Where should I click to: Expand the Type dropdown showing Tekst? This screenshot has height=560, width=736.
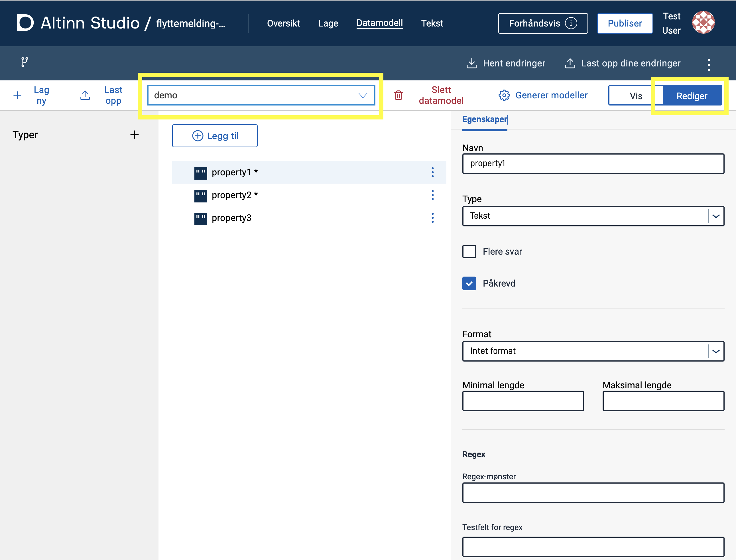pos(593,216)
